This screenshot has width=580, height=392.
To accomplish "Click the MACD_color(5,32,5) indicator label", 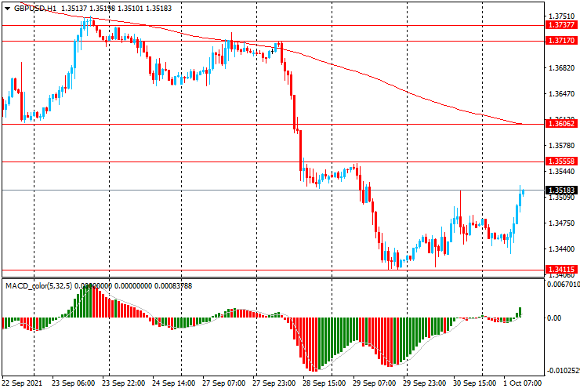I will click(39, 286).
